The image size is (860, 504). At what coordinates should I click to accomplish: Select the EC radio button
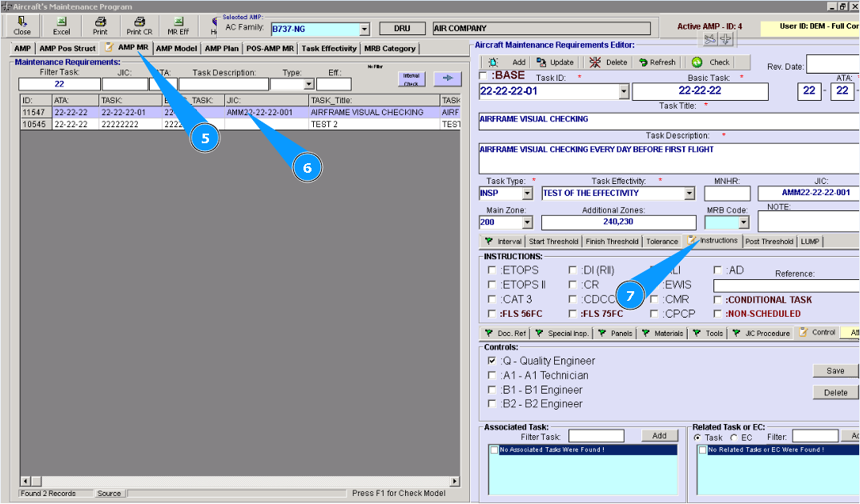733,438
